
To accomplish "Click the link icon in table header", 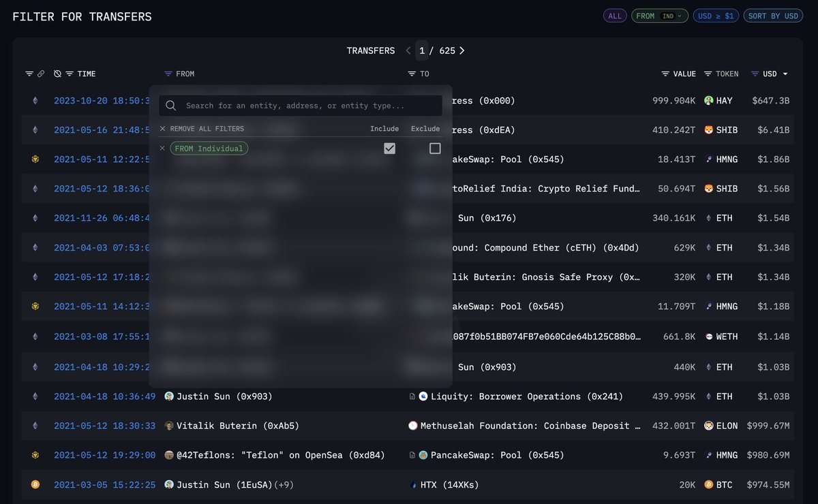I will click(41, 74).
